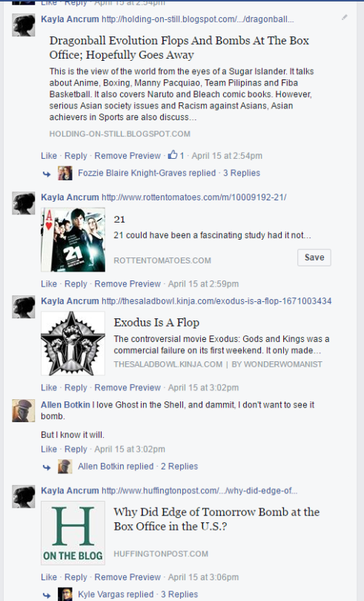Viewport: 364px width, 601px height.
Task: Click the April 15 at 2:59pm timestamp
Action: click(203, 284)
